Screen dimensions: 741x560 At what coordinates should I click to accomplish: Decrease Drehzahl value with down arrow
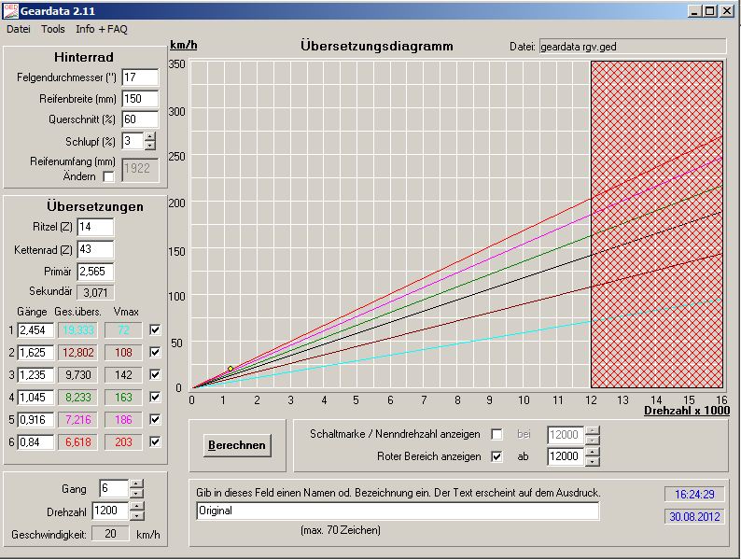coord(136,516)
